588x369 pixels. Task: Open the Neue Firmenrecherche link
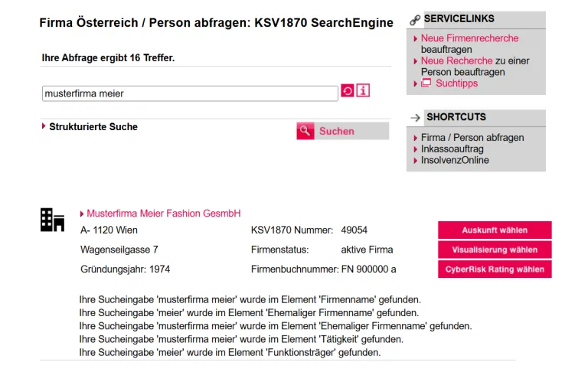pos(469,38)
